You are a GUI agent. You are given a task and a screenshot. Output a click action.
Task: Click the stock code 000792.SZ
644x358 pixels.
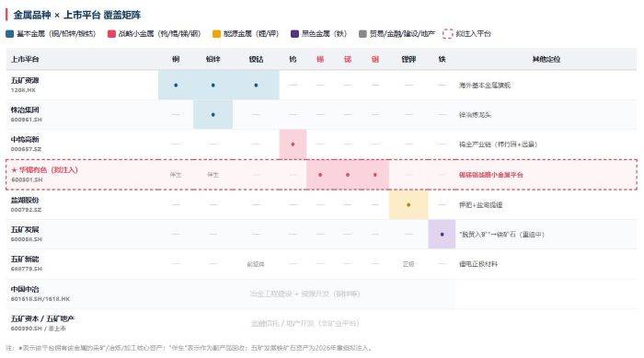26,210
